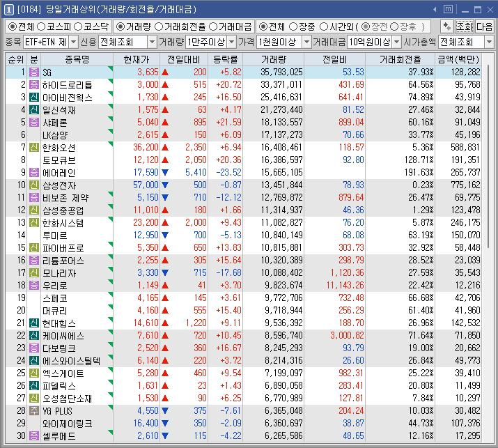Screen dimensions: 498x448
Task: Click the 토모큐브 stock name
Action: 59,160
